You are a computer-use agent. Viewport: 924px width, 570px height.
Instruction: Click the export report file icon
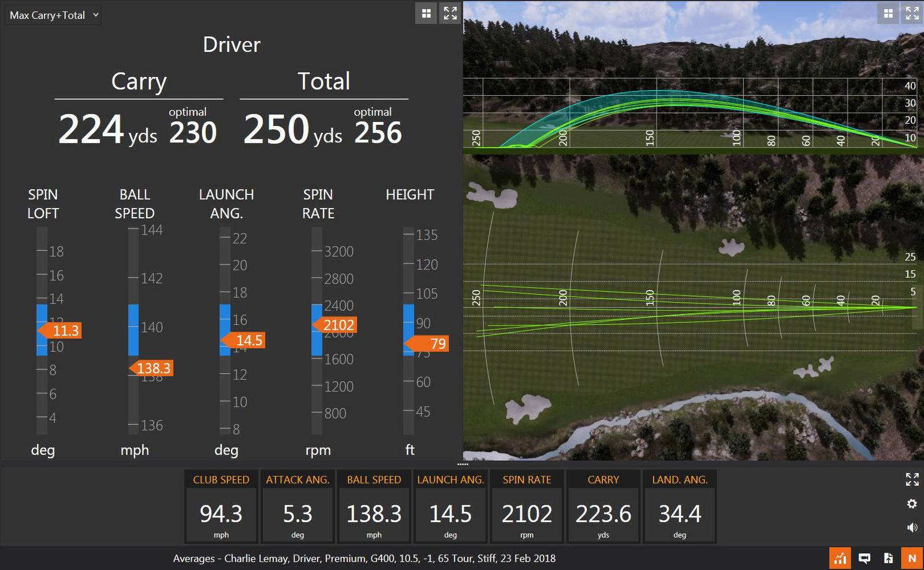[888, 558]
